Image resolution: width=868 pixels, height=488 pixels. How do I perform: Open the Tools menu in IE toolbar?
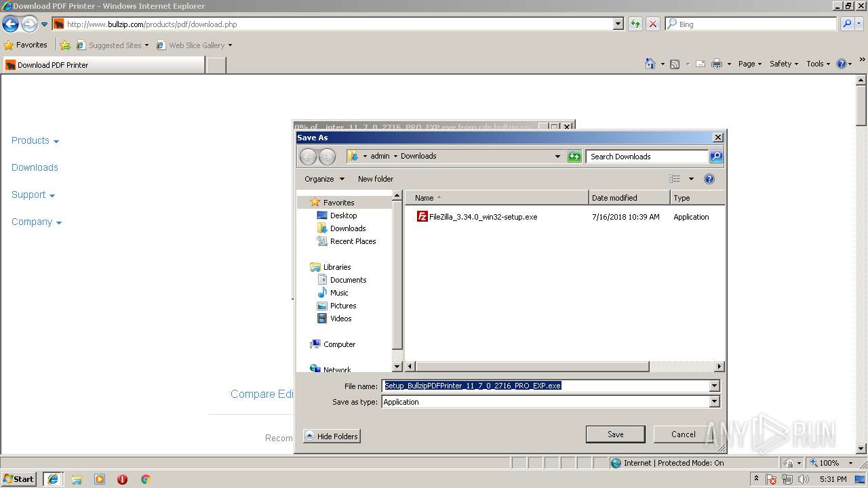(818, 64)
